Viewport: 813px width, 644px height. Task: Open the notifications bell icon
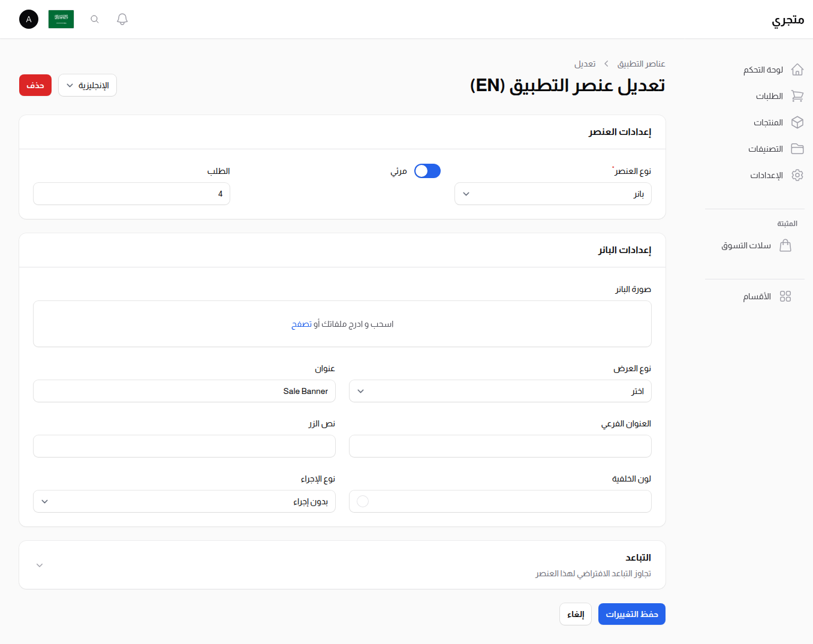pos(122,19)
